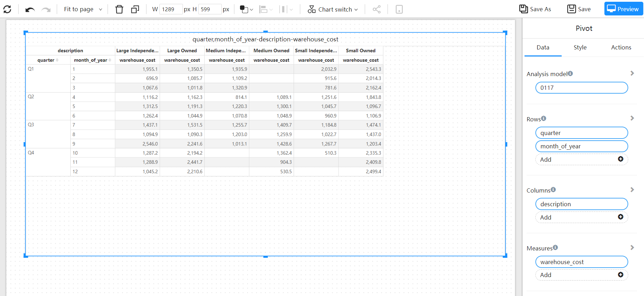Delete the selected component with trash icon
Image resolution: width=644 pixels, height=296 pixels.
119,9
